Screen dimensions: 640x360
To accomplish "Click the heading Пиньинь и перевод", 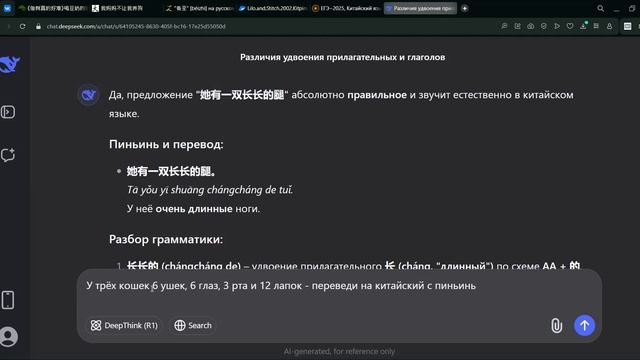I will point(166,144).
